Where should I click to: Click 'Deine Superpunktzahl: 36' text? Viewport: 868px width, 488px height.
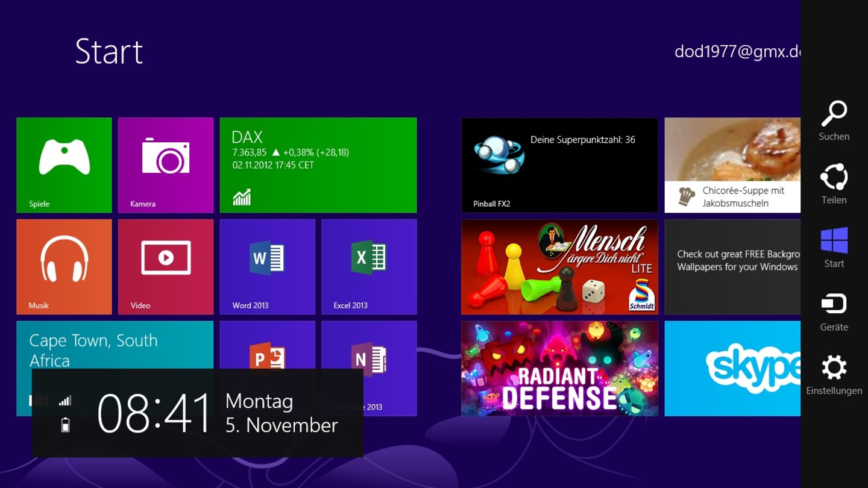tap(583, 140)
